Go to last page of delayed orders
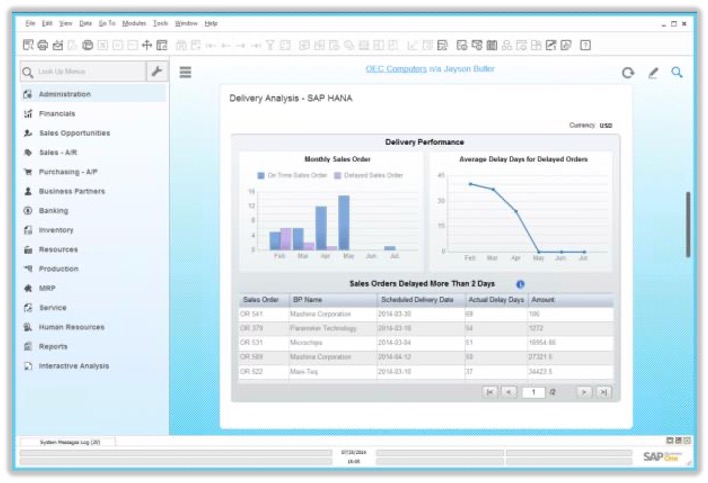 (x=604, y=392)
